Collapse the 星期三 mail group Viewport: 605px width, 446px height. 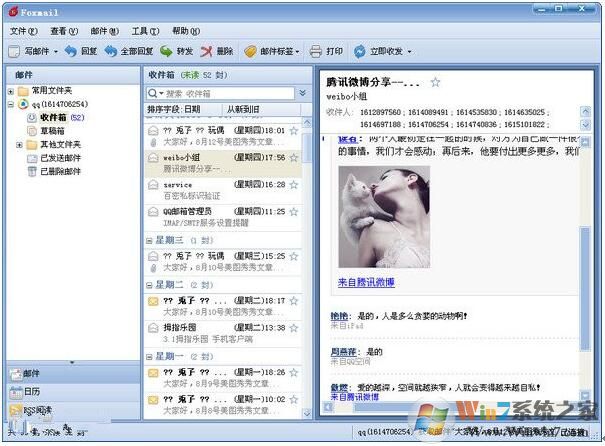(149, 241)
